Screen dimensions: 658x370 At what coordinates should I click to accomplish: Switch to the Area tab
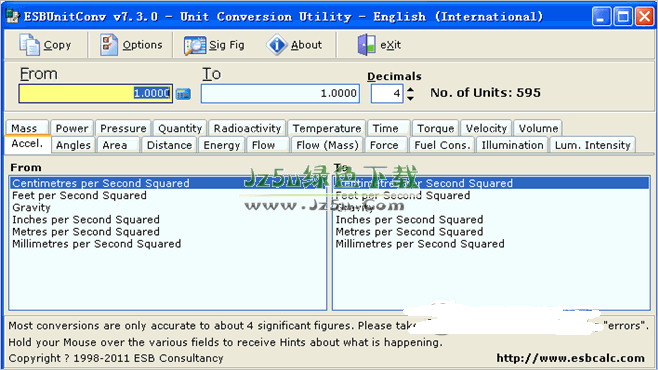118,145
